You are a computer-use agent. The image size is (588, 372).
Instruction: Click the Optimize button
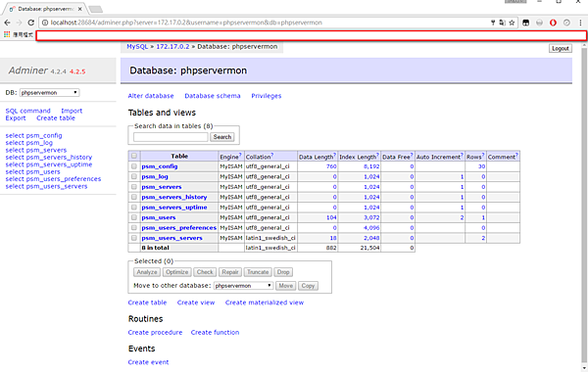pos(177,272)
